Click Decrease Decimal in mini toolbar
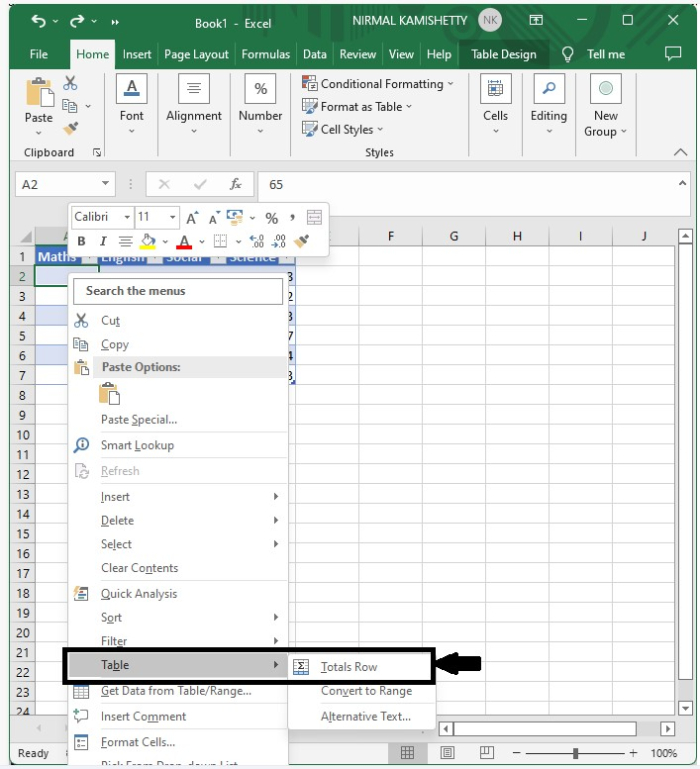The height and width of the screenshot is (769, 700). click(x=278, y=241)
